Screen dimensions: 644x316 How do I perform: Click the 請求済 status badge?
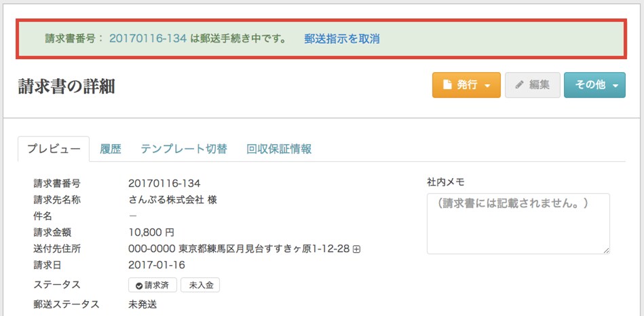tap(153, 285)
